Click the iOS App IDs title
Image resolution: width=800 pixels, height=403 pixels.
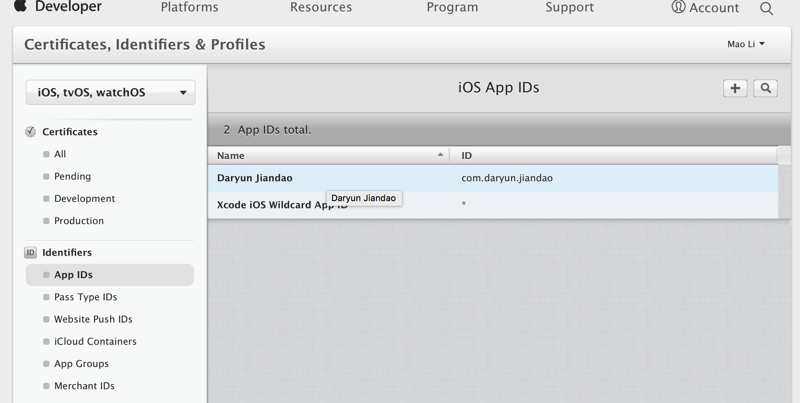(x=498, y=88)
